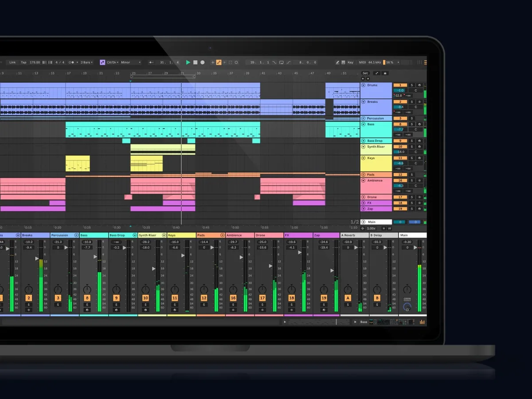The height and width of the screenshot is (399, 532).
Task: Toggle the Loop switch in the transport
Action: click(282, 63)
